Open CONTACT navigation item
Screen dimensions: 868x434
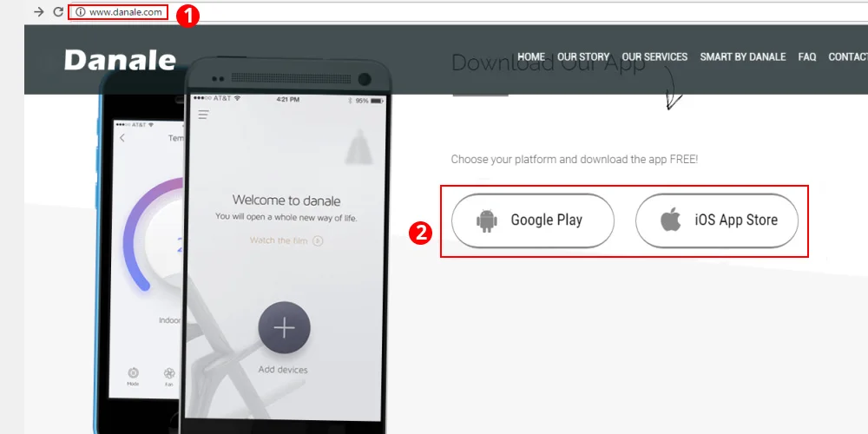tap(848, 56)
